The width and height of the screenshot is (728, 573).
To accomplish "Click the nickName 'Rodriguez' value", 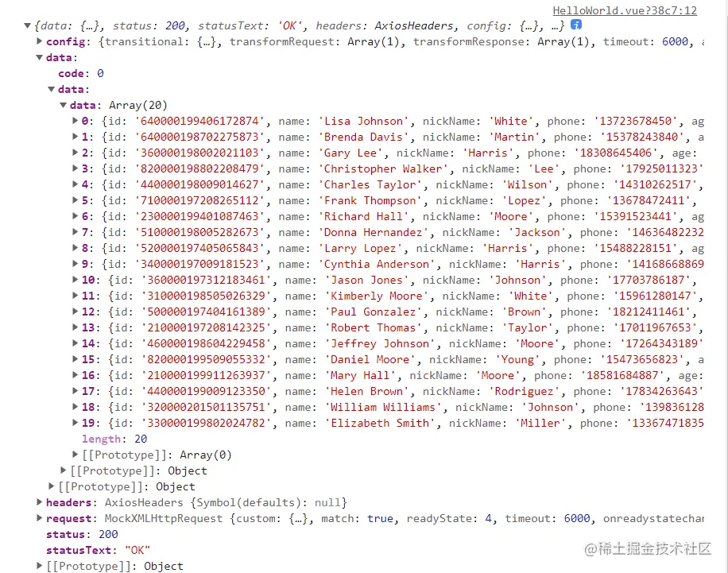I will [525, 391].
